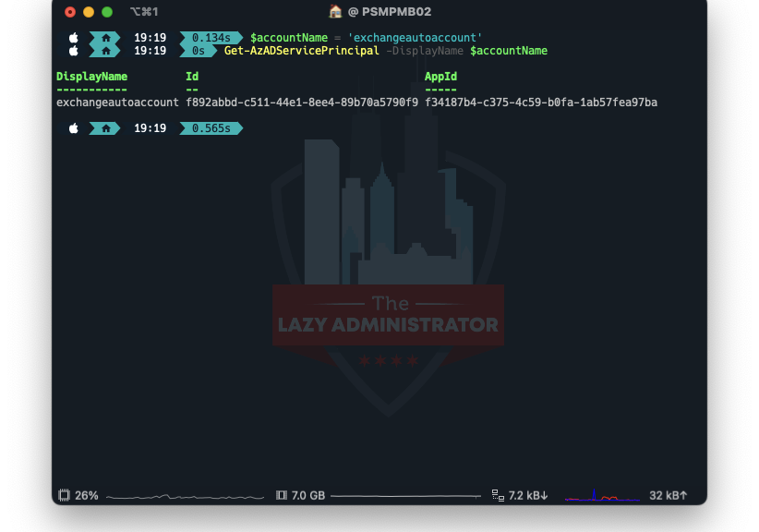
Task: Click the 7.2 kB download reading
Action: click(528, 496)
